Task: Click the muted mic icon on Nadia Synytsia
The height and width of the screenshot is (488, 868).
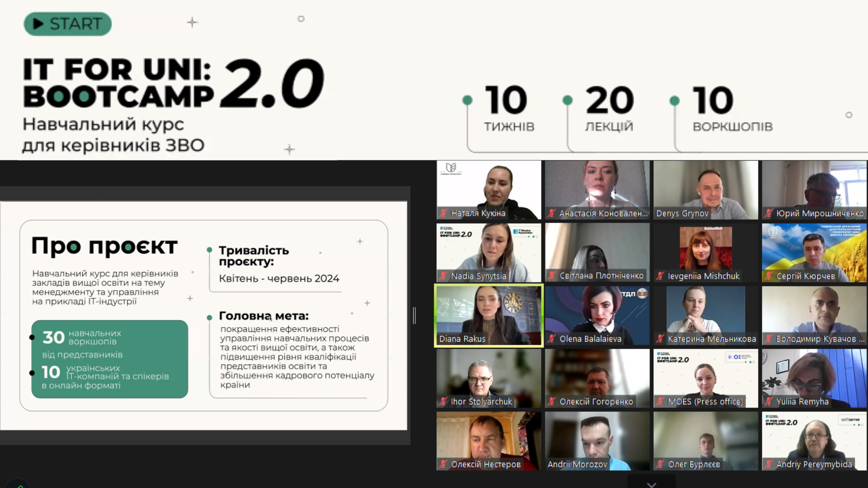Action: (x=443, y=276)
